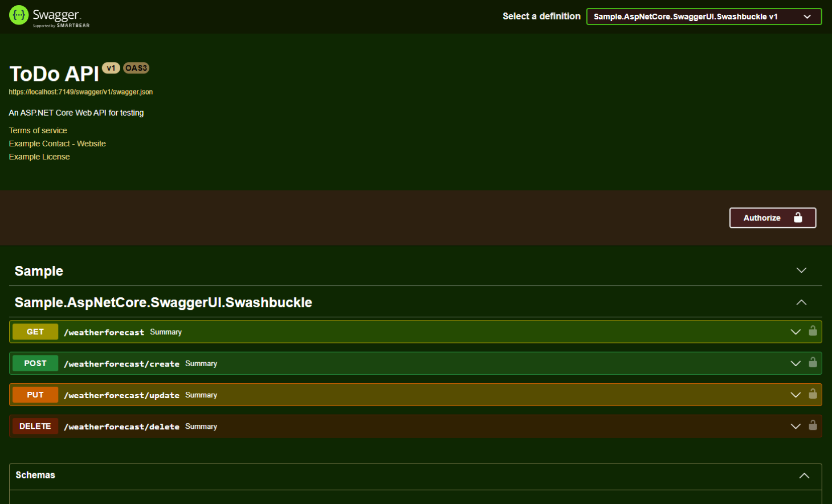Expand the DELETE /weatherforecast/delete chevron
The height and width of the screenshot is (504, 832).
click(796, 426)
